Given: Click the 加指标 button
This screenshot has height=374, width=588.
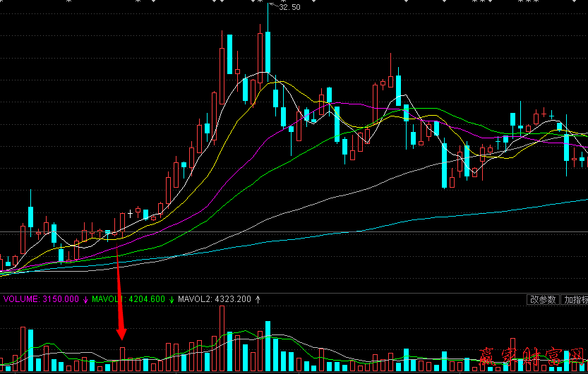Looking at the screenshot, I should [575, 299].
